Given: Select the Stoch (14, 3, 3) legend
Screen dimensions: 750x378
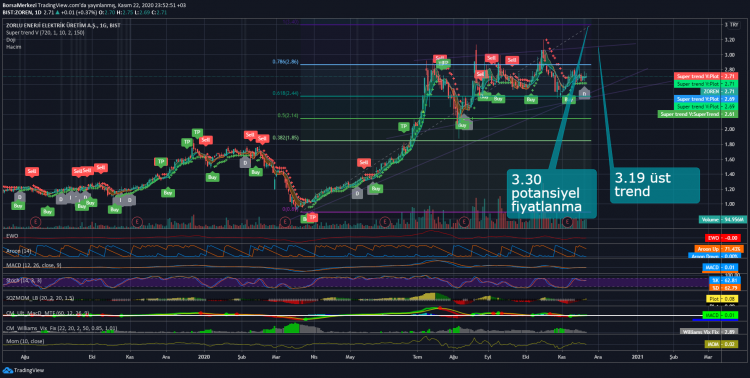Looking at the screenshot, I should [x=23, y=280].
